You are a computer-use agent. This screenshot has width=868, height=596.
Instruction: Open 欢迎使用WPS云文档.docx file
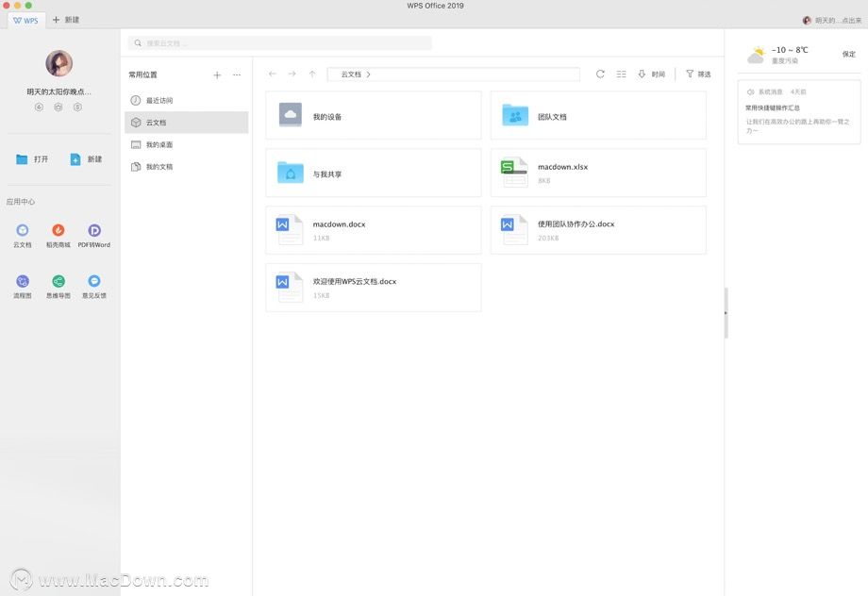pyautogui.click(x=374, y=288)
